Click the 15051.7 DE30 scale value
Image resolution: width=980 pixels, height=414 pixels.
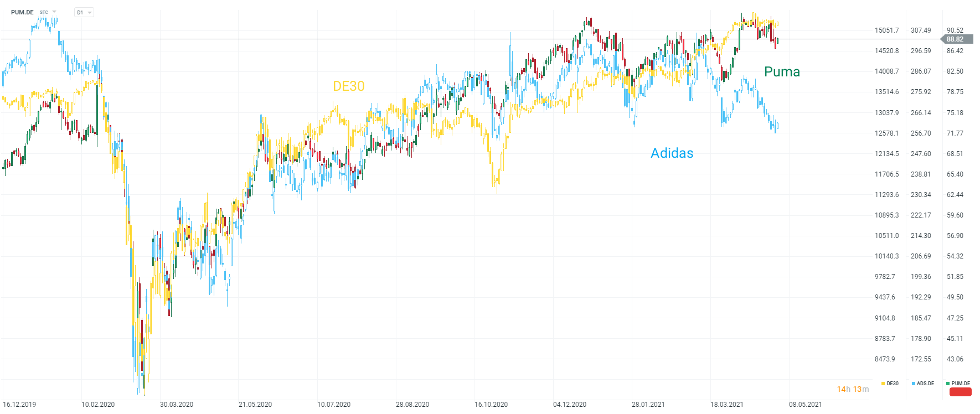(x=886, y=30)
